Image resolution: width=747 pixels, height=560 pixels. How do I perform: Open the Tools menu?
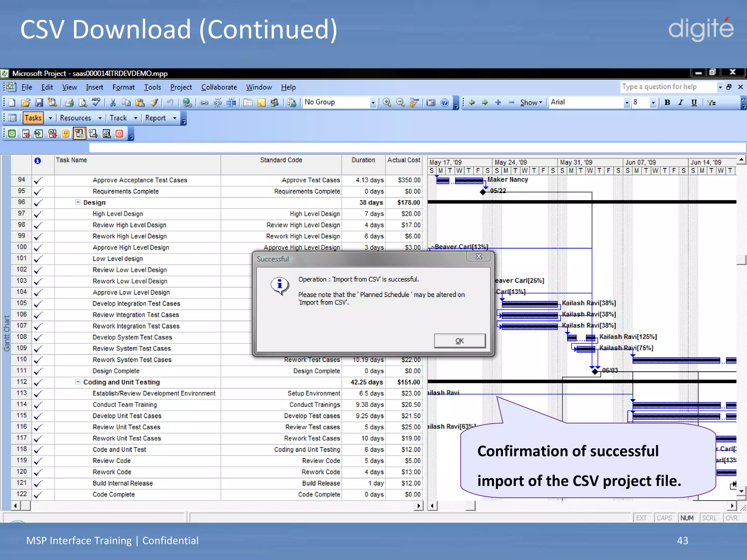click(152, 87)
